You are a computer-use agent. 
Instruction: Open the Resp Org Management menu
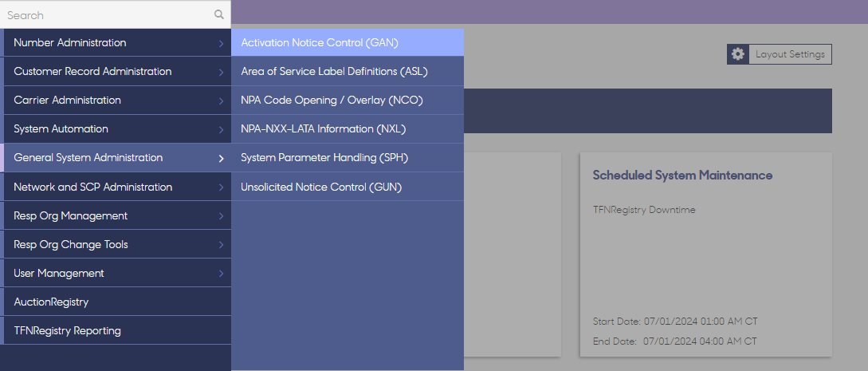coord(116,216)
